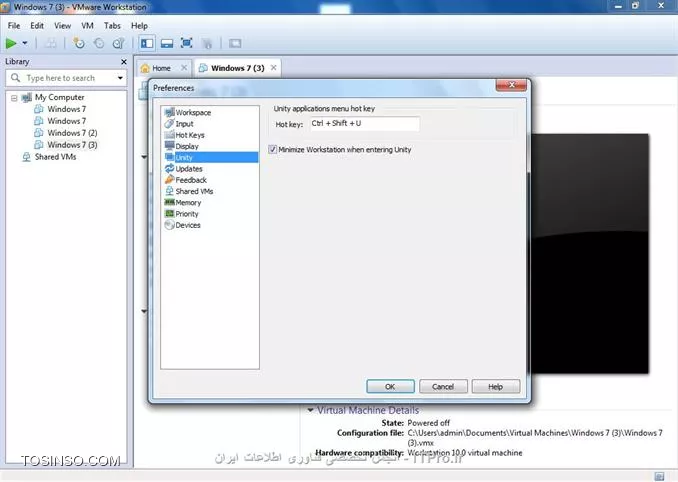Image resolution: width=678 pixels, height=482 pixels.
Task: Select Priority in Preferences list
Action: 187,214
